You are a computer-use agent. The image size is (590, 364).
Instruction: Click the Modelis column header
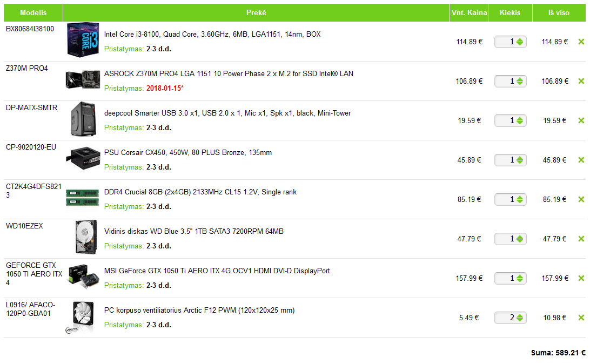point(33,13)
